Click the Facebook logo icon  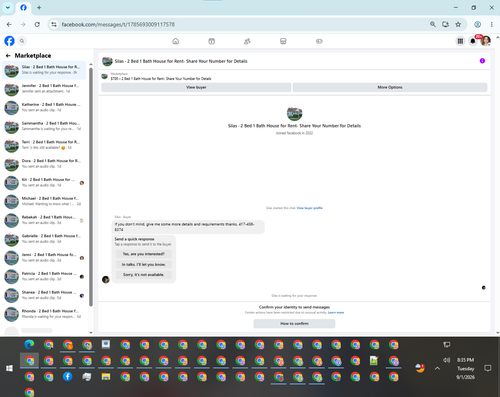tap(9, 41)
